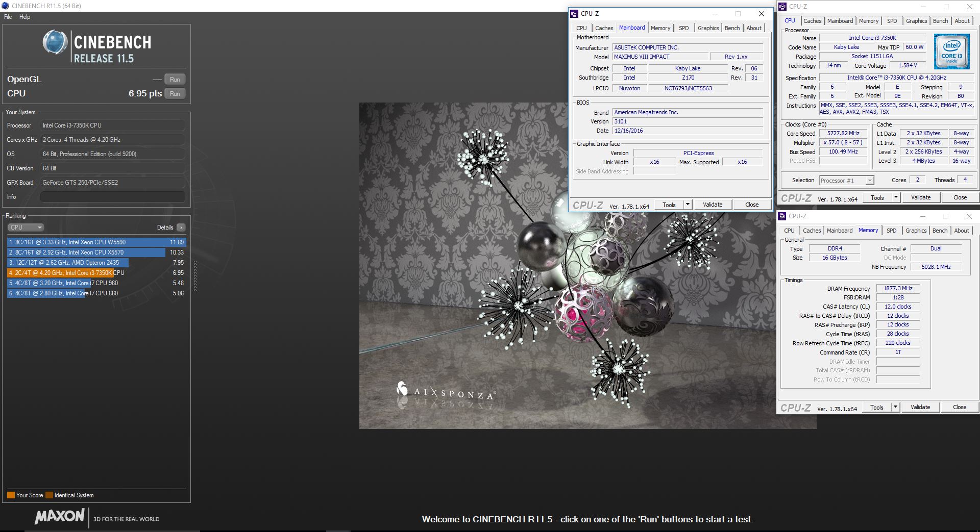
Task: Select ranking entry Core i7 CPU 960
Action: point(96,283)
